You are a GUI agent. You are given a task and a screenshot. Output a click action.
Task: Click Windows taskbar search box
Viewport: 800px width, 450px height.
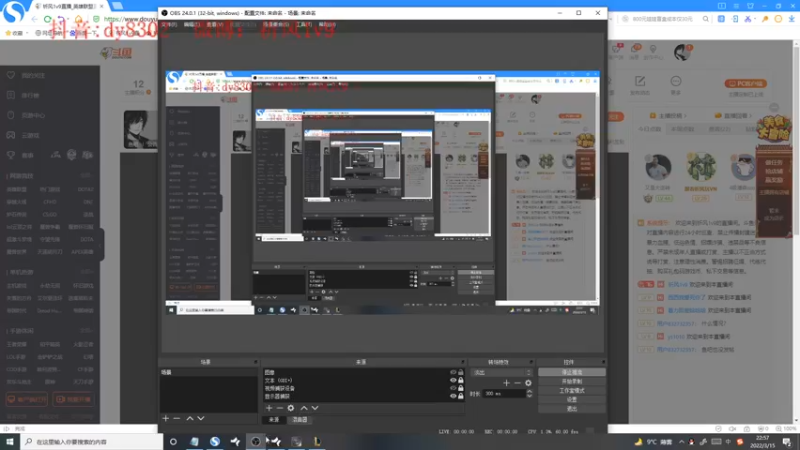92,442
